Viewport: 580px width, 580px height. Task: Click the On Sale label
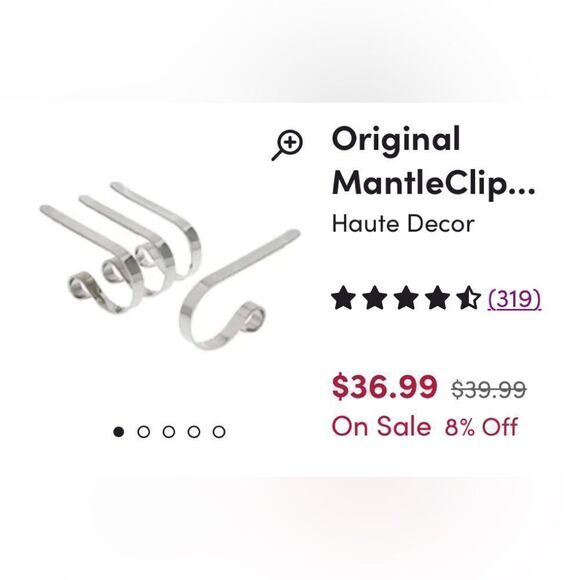point(381,426)
